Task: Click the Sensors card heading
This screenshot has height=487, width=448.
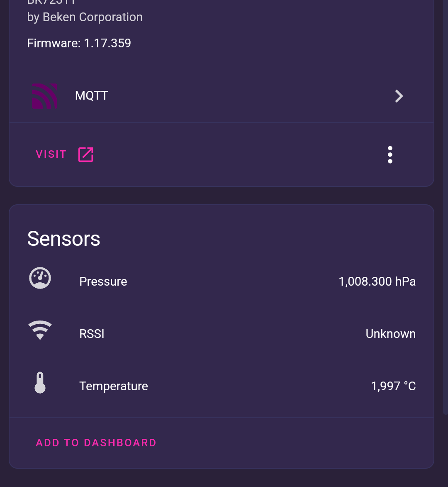Action: click(x=63, y=239)
